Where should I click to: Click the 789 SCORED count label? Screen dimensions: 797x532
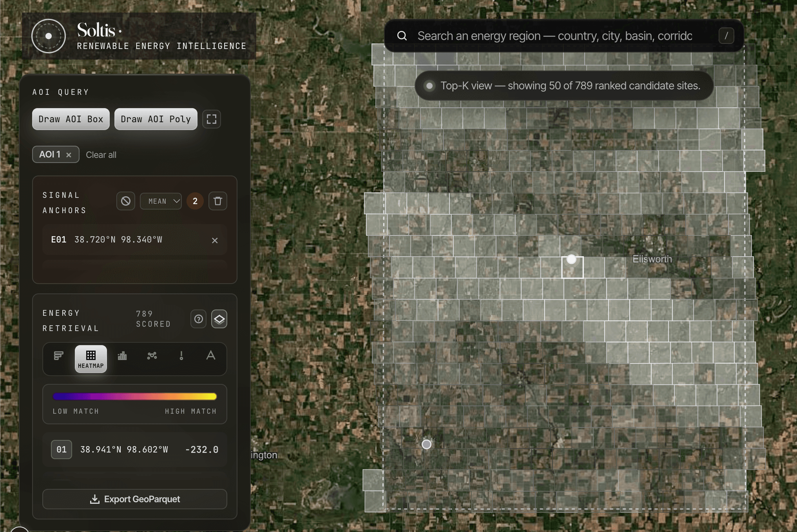click(154, 319)
